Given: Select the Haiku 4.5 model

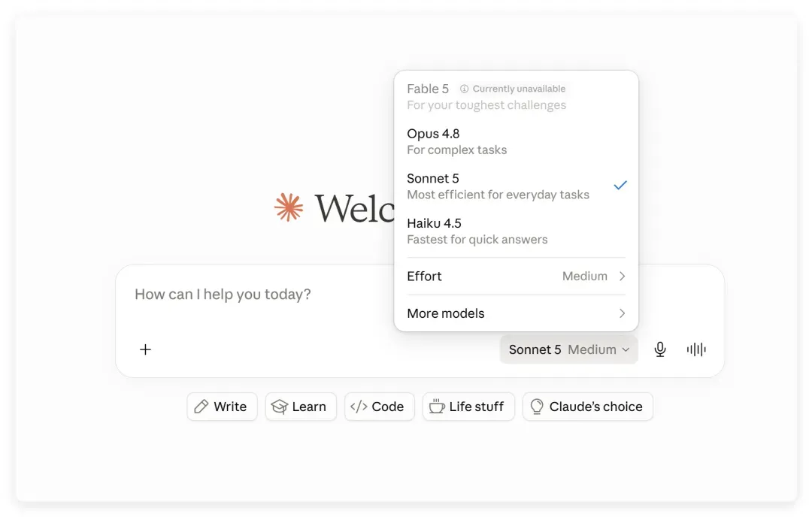Looking at the screenshot, I should pos(517,231).
